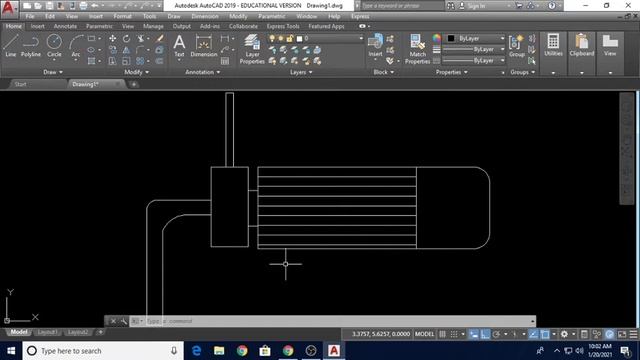This screenshot has width=640, height=360.
Task: Select the Polyline tool
Action: click(x=31, y=46)
